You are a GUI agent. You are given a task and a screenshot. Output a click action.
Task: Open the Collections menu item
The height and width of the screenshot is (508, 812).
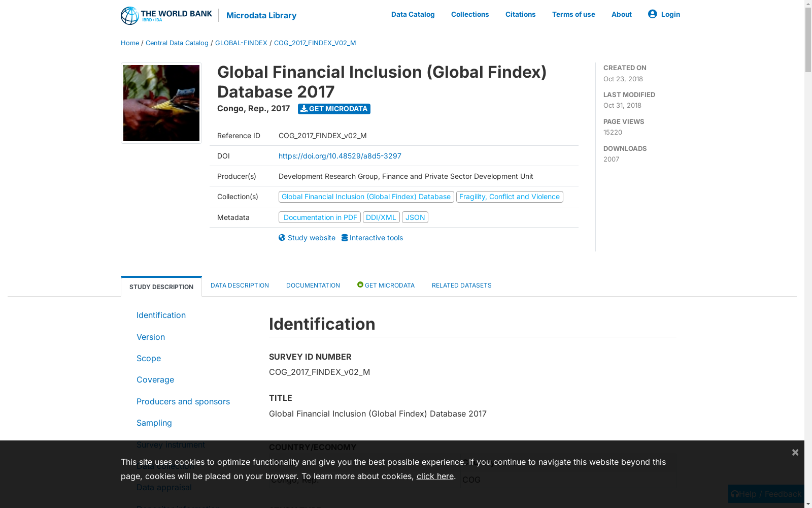(470, 14)
